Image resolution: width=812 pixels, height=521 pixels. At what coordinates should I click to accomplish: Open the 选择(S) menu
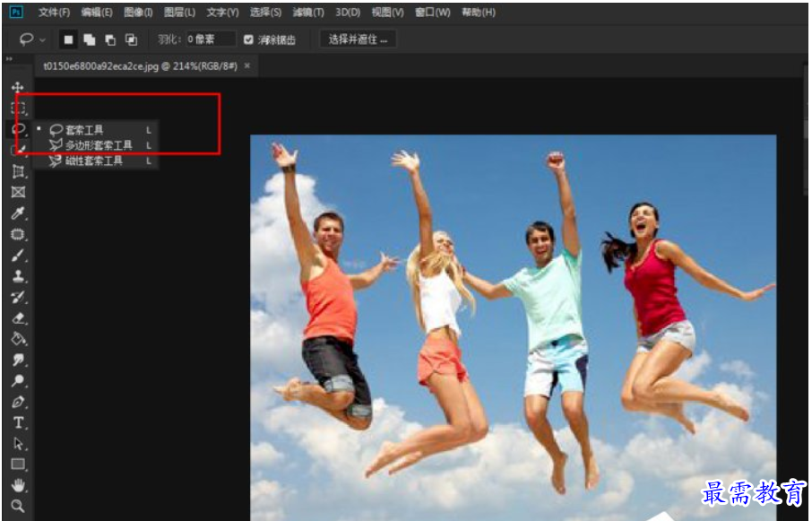pos(265,12)
